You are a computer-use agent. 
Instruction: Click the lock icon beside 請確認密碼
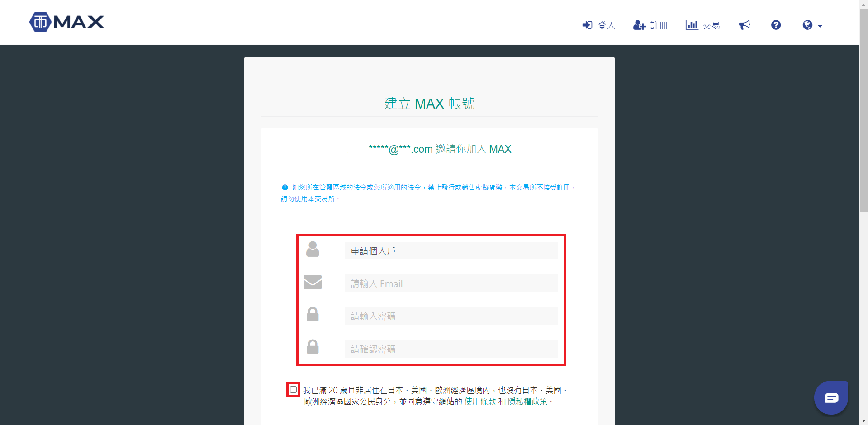click(313, 347)
